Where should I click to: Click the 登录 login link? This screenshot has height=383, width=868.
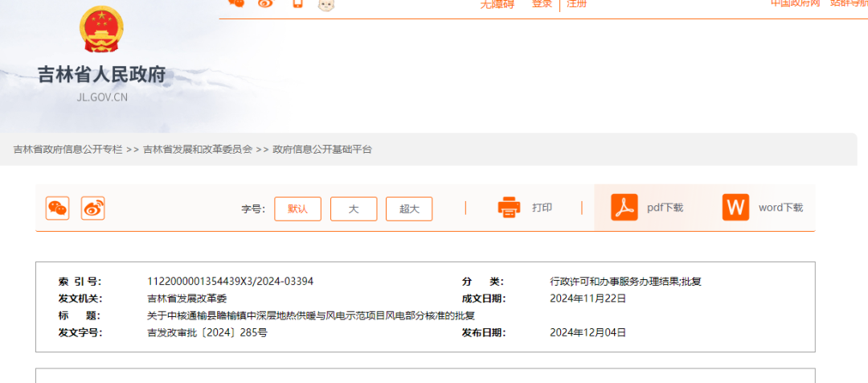(542, 4)
